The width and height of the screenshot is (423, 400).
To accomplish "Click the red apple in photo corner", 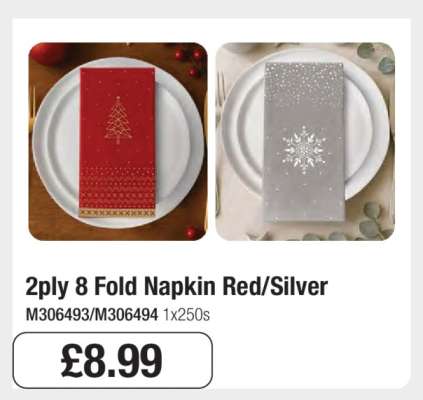I will click(50, 53).
